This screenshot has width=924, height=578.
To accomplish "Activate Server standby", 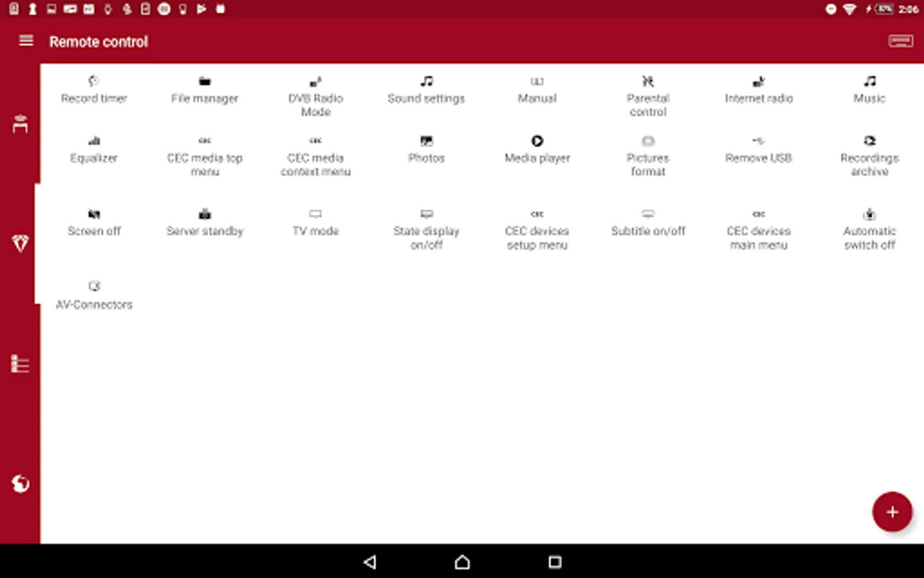I will (x=205, y=223).
